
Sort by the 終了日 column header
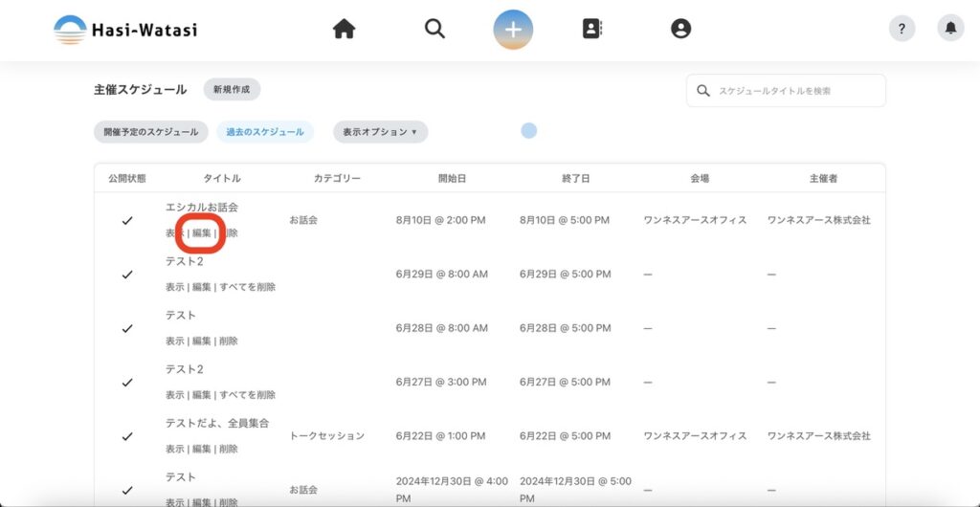coord(576,179)
